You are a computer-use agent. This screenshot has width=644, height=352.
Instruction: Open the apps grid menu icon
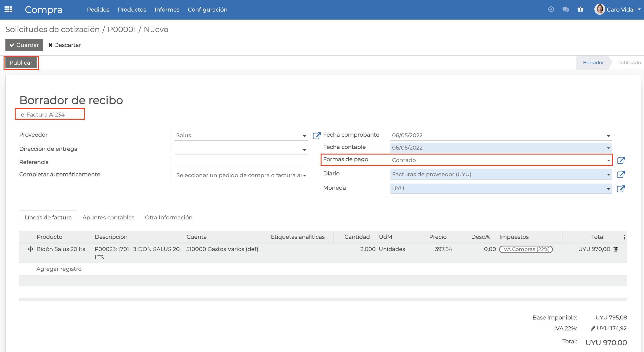[x=8, y=9]
